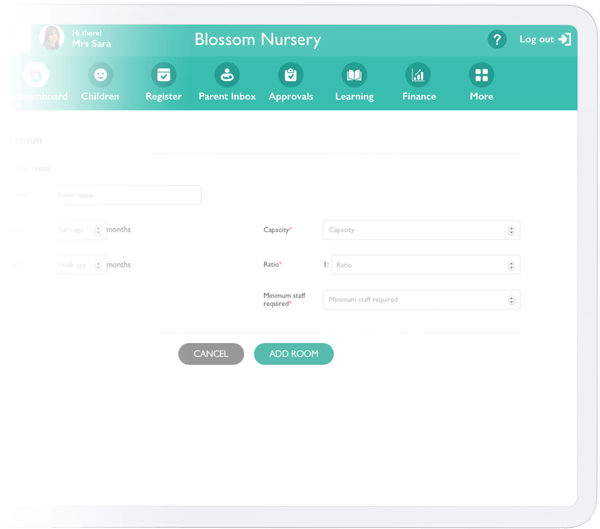
Task: Click the Log out link
Action: point(544,40)
